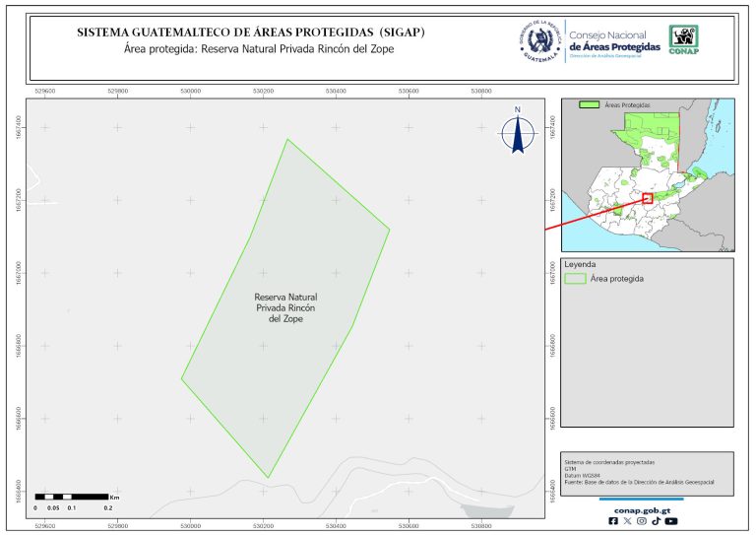The width and height of the screenshot is (756, 535).
Task: Open the X (Twitter) icon
Action: click(628, 521)
